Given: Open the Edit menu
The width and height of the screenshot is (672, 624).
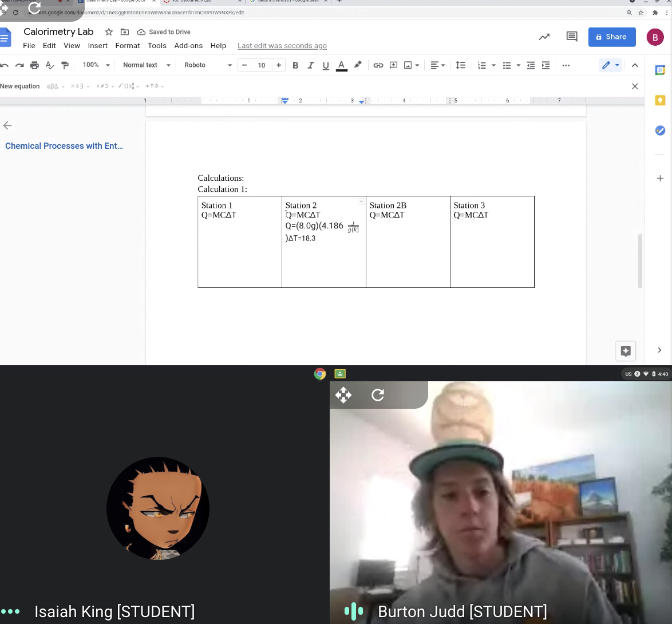Looking at the screenshot, I should [49, 45].
